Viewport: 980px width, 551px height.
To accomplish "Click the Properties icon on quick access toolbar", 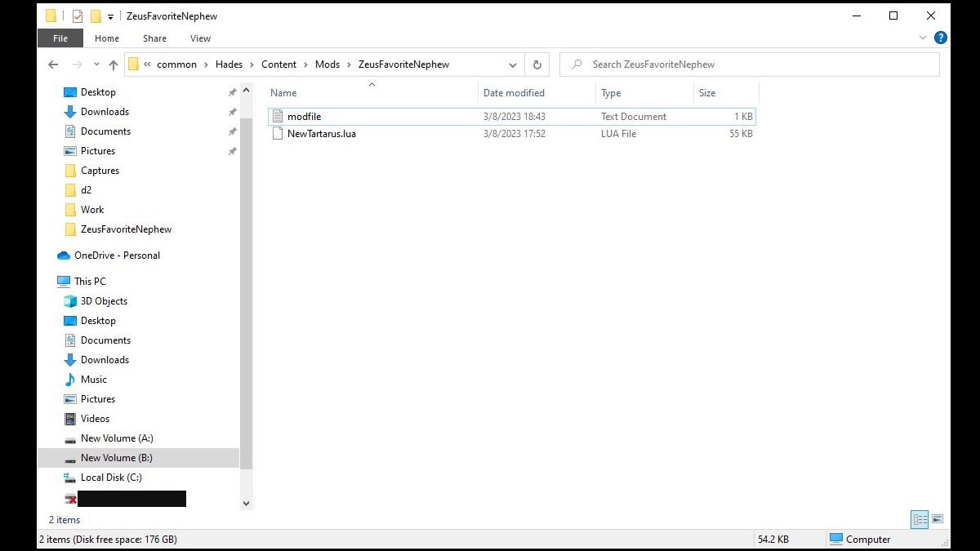I will (76, 15).
